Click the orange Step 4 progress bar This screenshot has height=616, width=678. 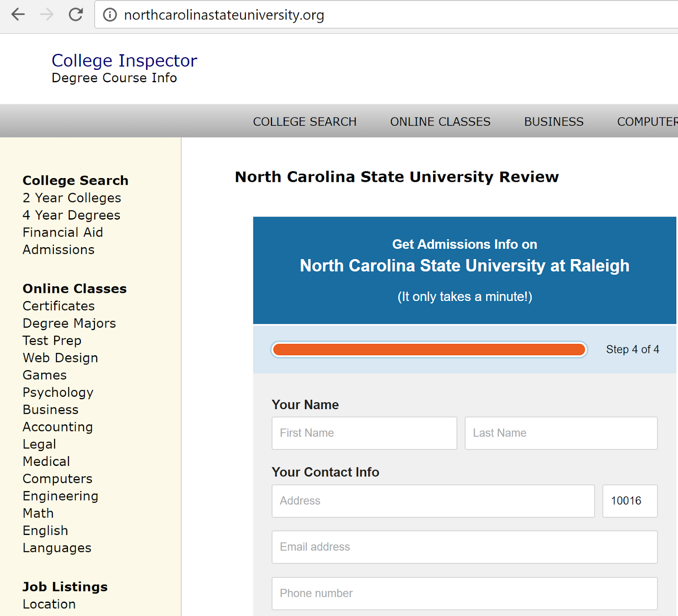(429, 350)
